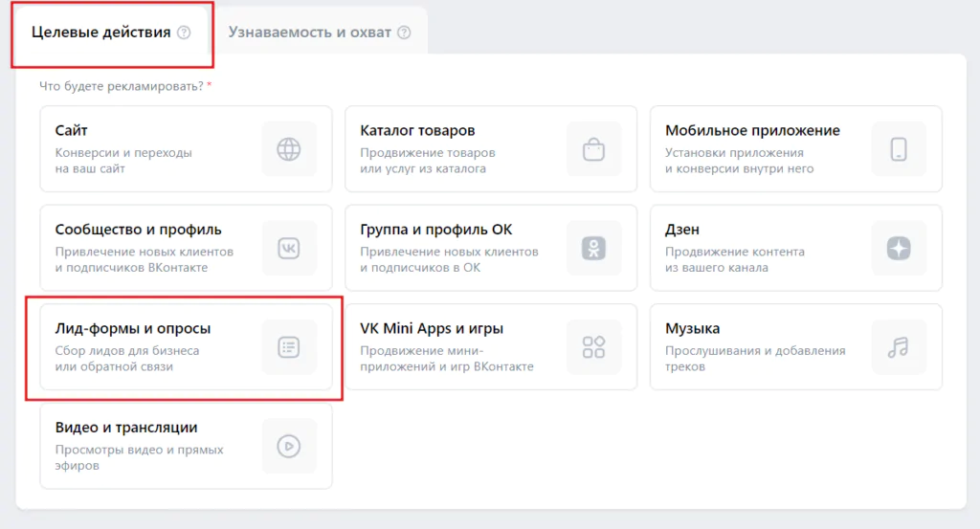Click the OK logo icon on Группа и профиль ОК
The height and width of the screenshot is (529, 980).
pos(593,248)
